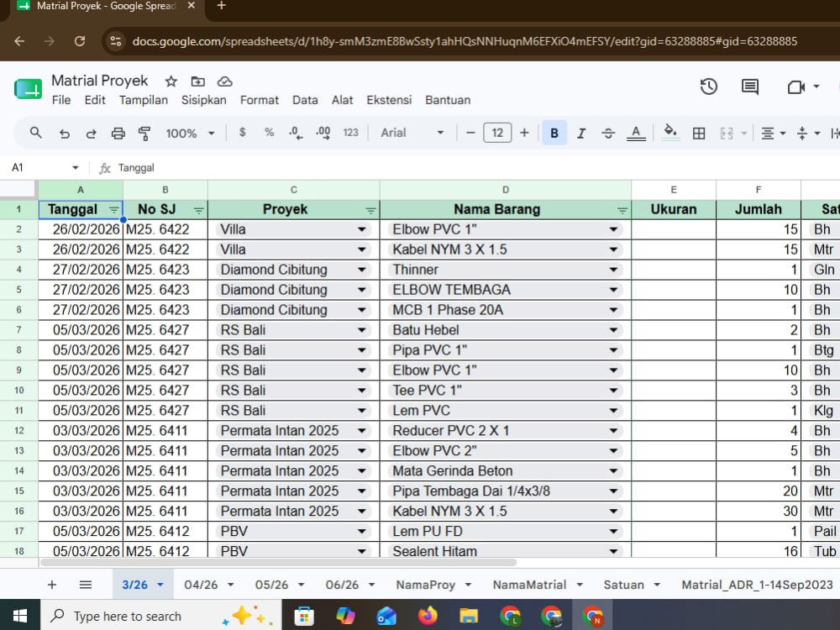840x630 pixels.
Task: Open more number formats 123
Action: tap(350, 133)
